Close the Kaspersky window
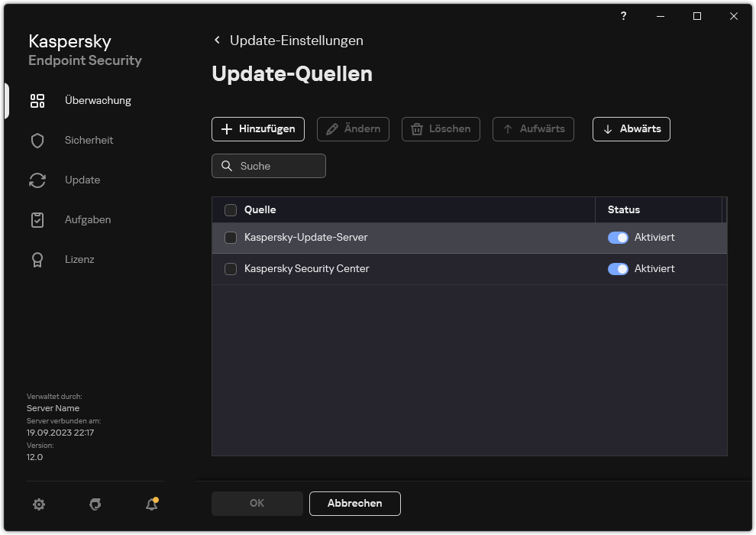Viewport: 756px width, 535px height. tap(733, 16)
